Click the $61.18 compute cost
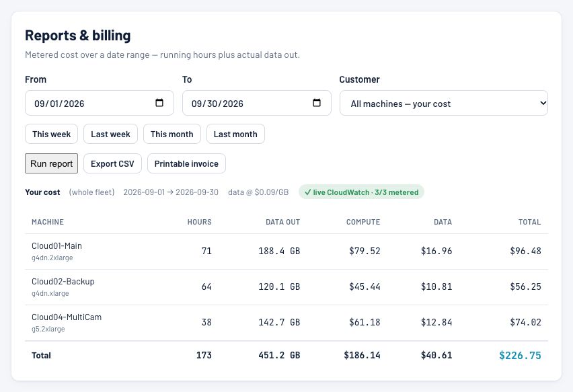This screenshot has height=392, width=573. 365,322
